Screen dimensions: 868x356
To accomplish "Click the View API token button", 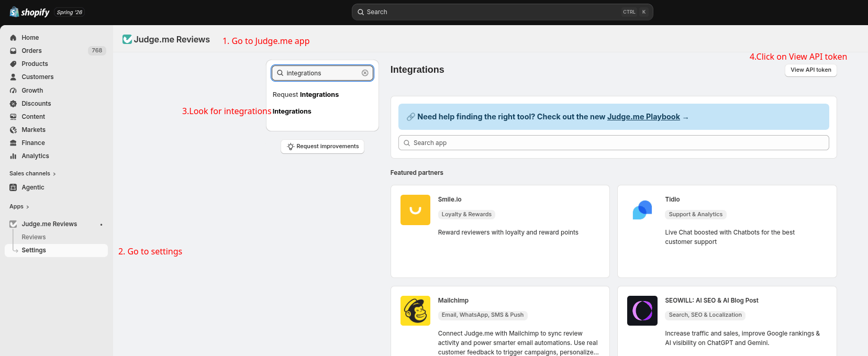I will (810, 70).
